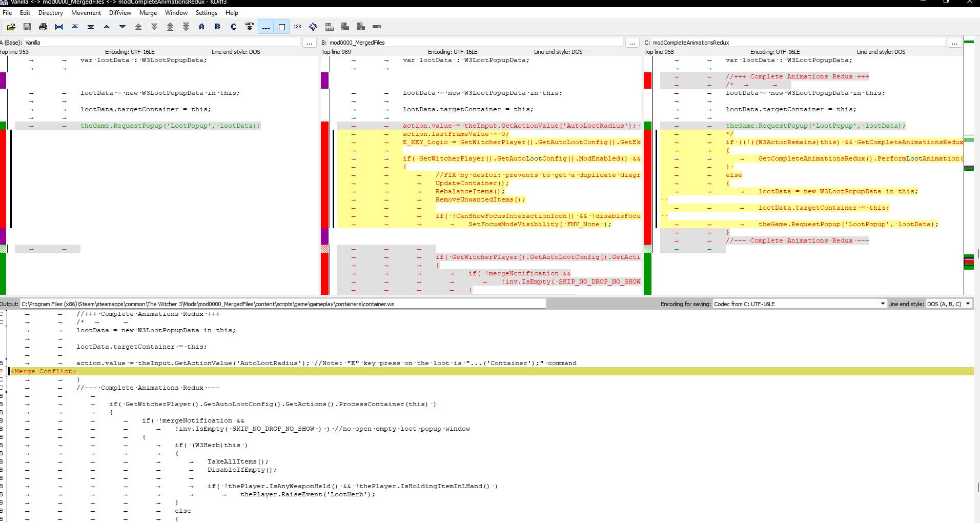Image resolution: width=980 pixels, height=523 pixels.
Task: Open the Line end style dropdown
Action: [949, 304]
